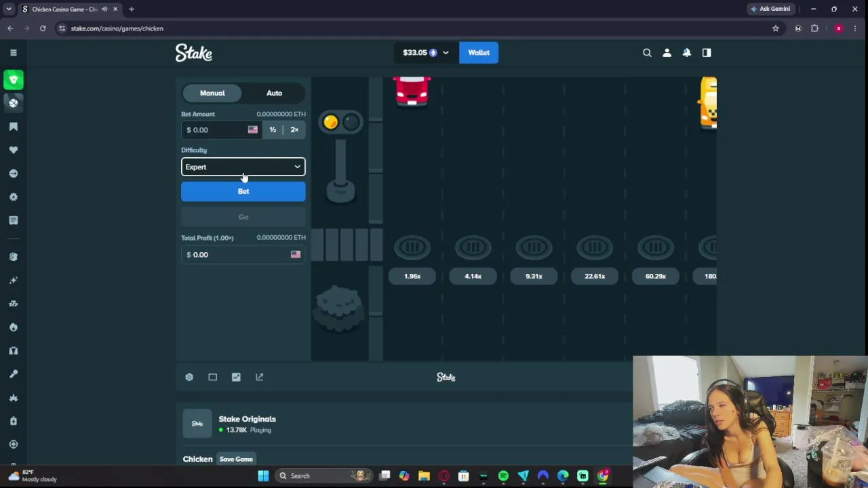Open the hamburger menu in Stake sidebar
The width and height of the screenshot is (868, 488).
coord(13,52)
